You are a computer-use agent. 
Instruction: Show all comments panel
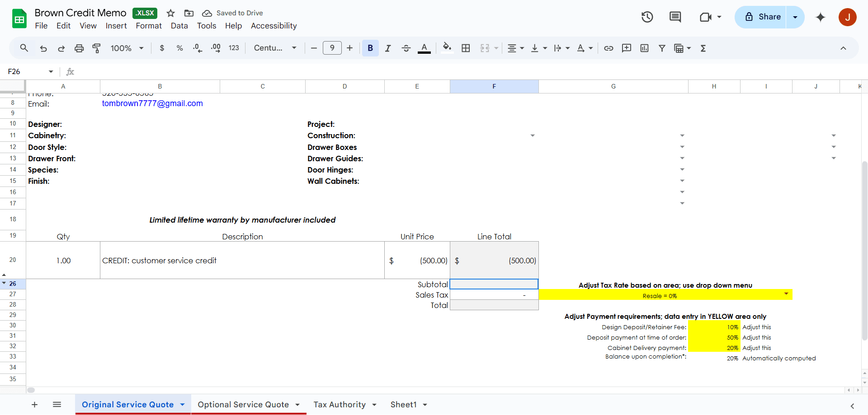click(x=675, y=17)
